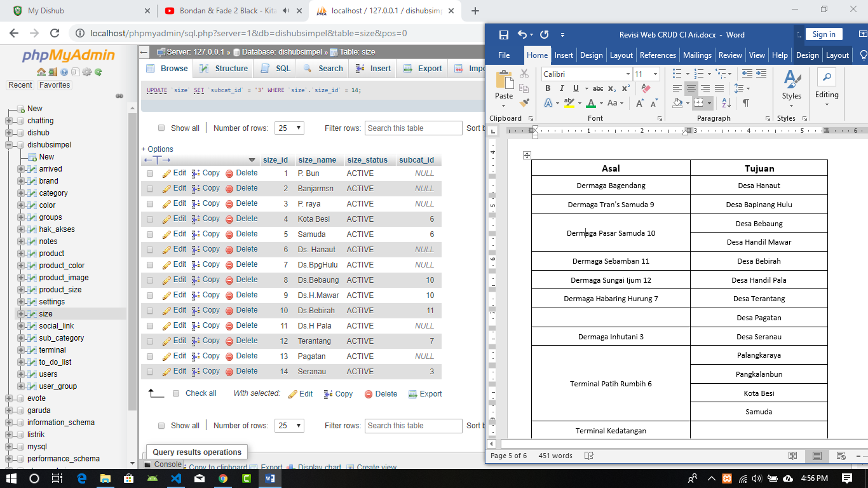The height and width of the screenshot is (488, 868).
Task: Open the References tab in Word
Action: click(658, 55)
